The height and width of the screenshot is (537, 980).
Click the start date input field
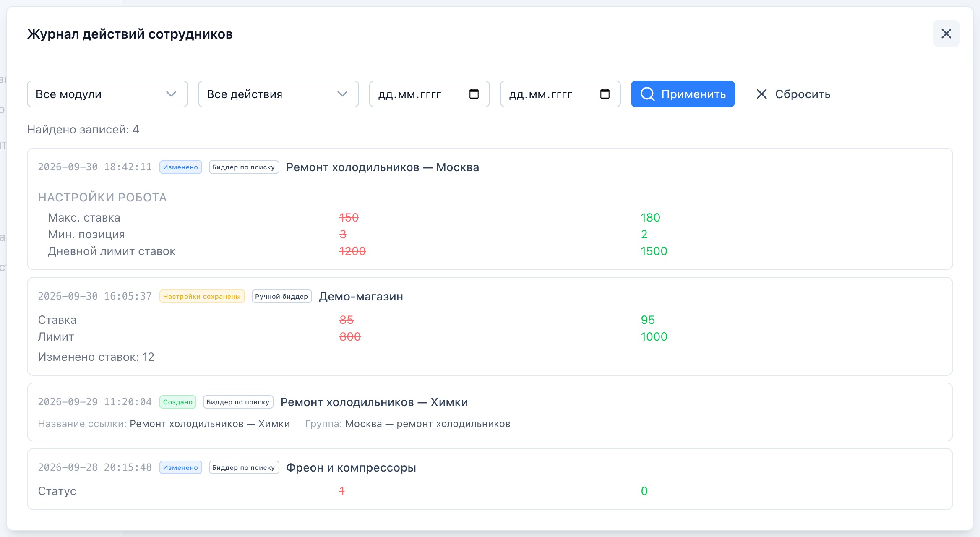pos(430,94)
